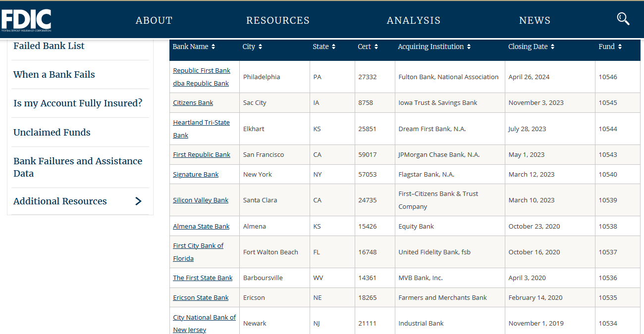
Task: Expand Additional Resources chevron
Action: click(x=138, y=201)
